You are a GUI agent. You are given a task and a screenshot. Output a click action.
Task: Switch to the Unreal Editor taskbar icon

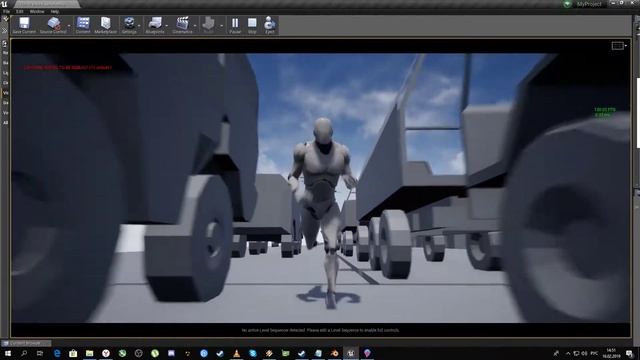coord(351,353)
